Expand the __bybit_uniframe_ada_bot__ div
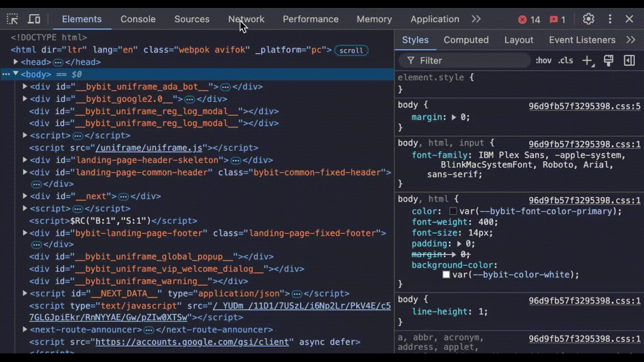The image size is (644, 362). (25, 86)
